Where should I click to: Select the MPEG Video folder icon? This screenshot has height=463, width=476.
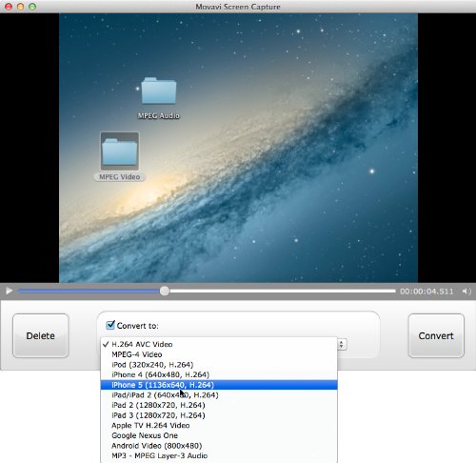tap(120, 151)
